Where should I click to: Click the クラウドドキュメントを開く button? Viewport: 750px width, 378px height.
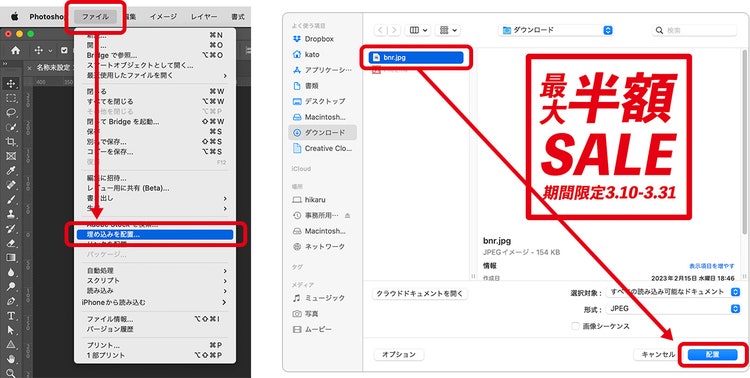pos(420,293)
